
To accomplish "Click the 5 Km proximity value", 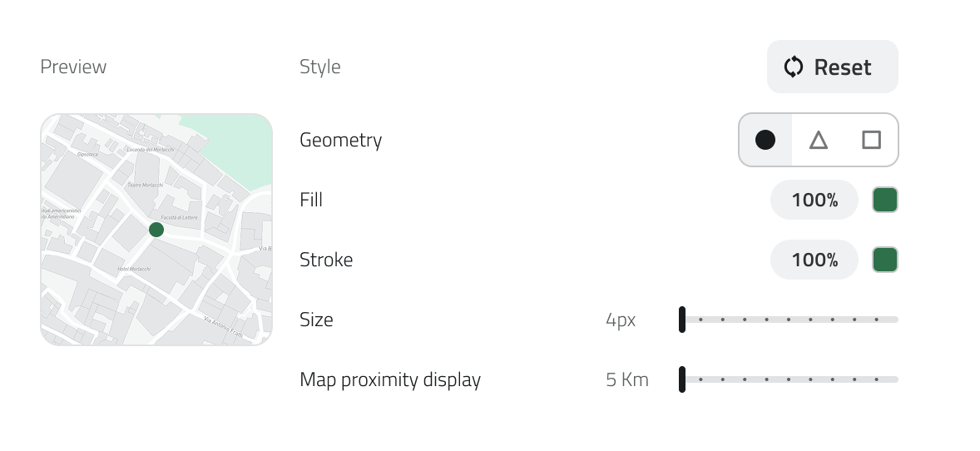I will (627, 379).
